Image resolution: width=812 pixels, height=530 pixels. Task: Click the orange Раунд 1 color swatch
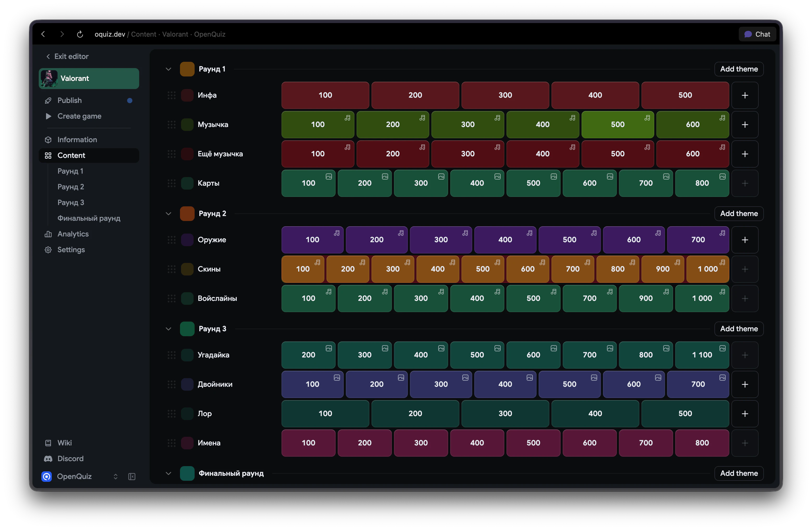[187, 69]
